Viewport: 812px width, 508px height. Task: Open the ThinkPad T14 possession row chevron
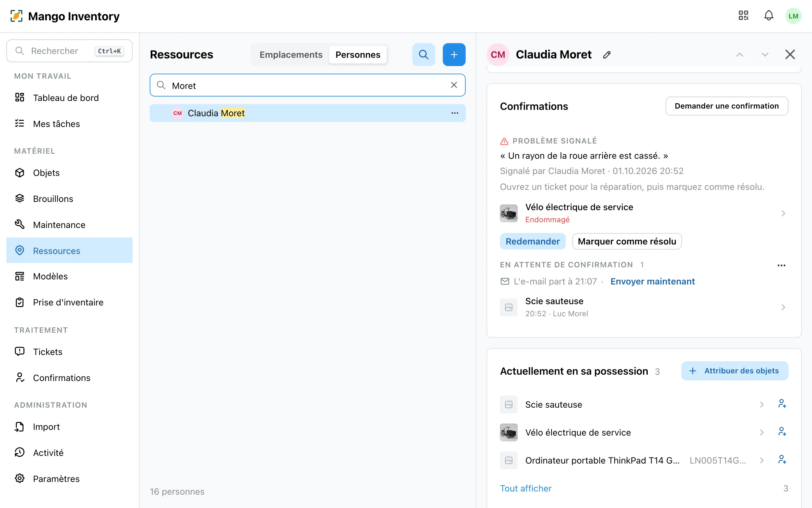762,460
